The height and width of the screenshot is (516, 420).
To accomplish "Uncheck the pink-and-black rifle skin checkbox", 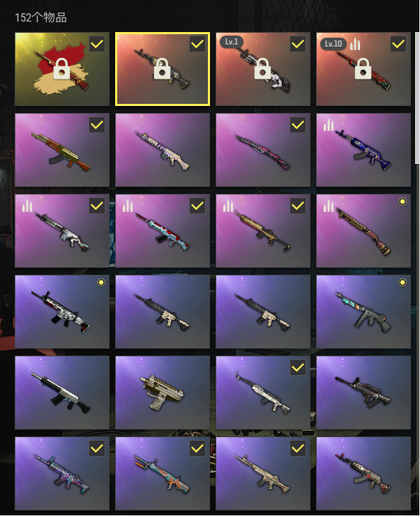I will point(298,125).
